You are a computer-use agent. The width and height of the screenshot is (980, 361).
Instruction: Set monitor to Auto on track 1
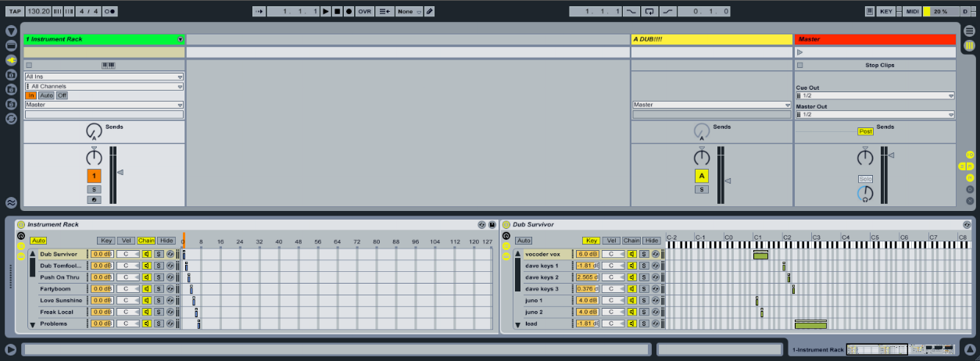tap(46, 95)
